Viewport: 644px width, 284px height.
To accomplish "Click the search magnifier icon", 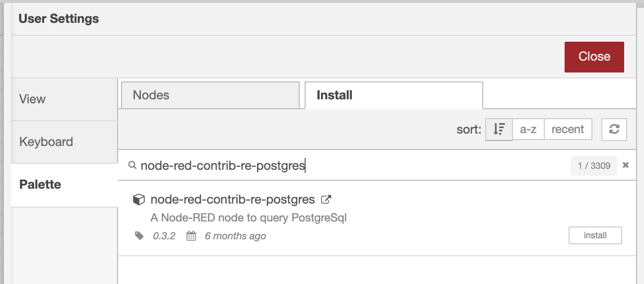I will (132, 165).
